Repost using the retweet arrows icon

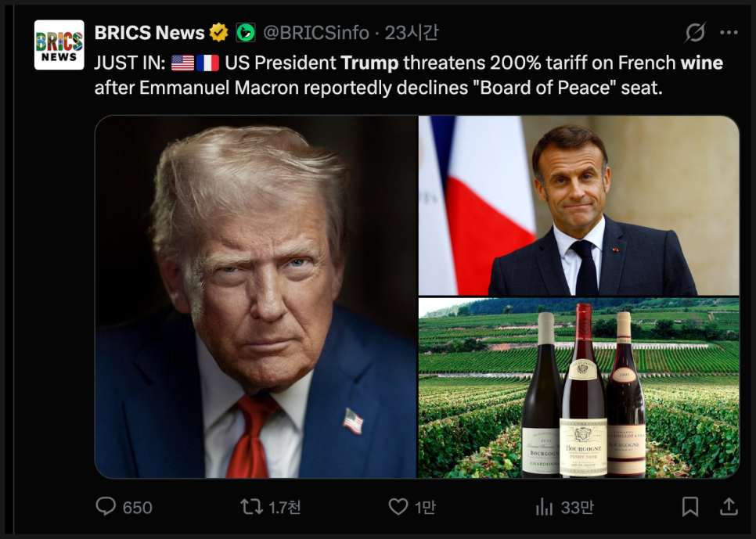pyautogui.click(x=251, y=507)
